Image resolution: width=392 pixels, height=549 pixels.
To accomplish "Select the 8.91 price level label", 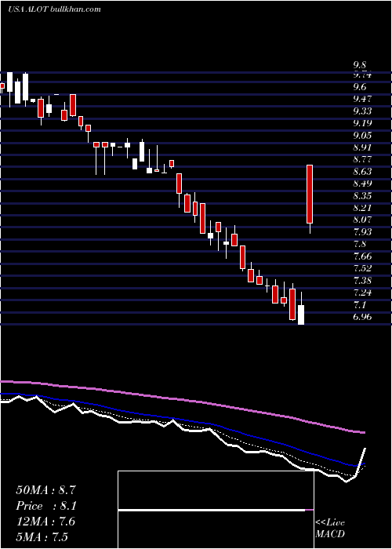I will pos(362,147).
